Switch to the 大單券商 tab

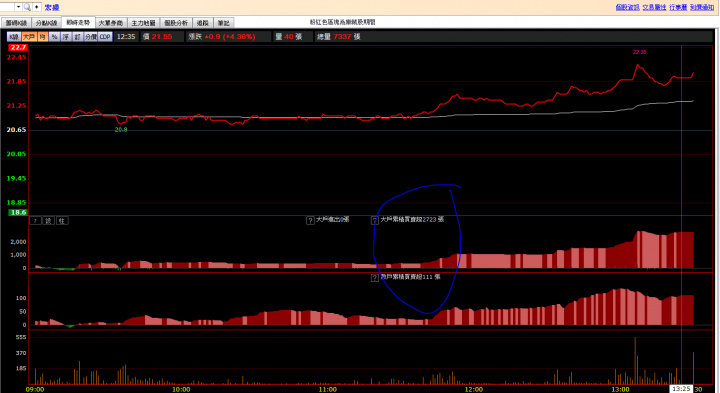[111, 23]
